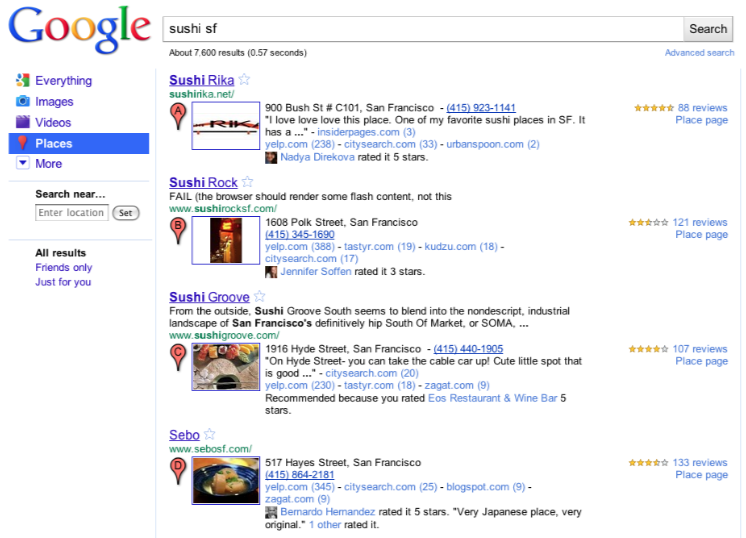Click the Videos film icon
The image size is (746, 538).
coord(22,122)
